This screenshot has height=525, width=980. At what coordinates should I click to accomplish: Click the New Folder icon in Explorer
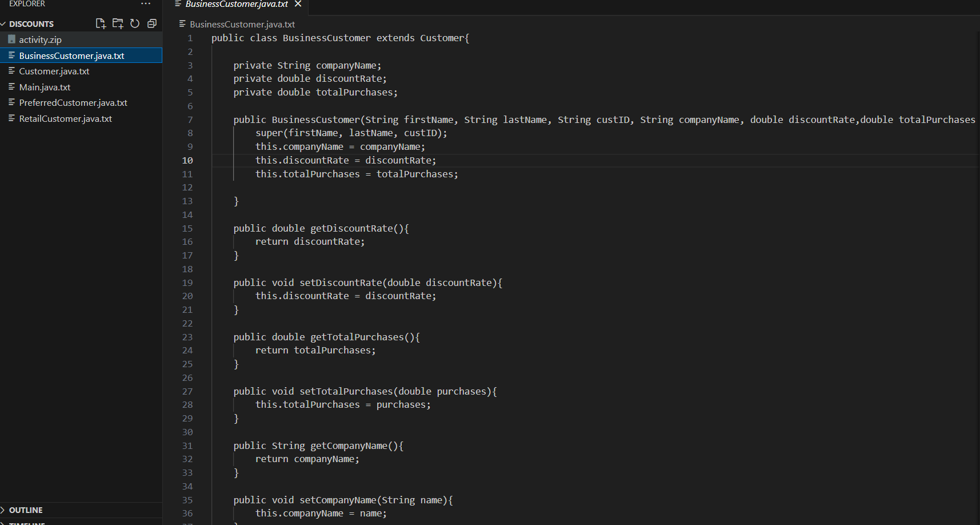pyautogui.click(x=118, y=23)
